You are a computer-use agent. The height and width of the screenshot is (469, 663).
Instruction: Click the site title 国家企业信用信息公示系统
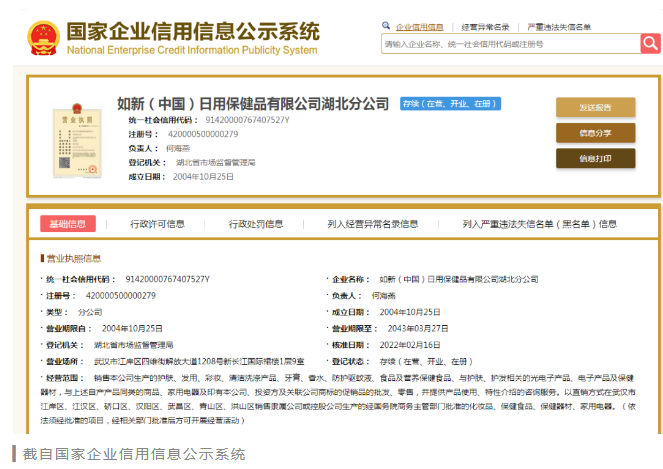click(193, 32)
